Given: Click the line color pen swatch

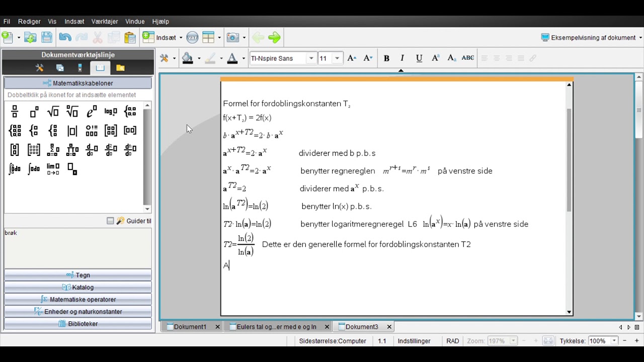Looking at the screenshot, I should tap(210, 58).
